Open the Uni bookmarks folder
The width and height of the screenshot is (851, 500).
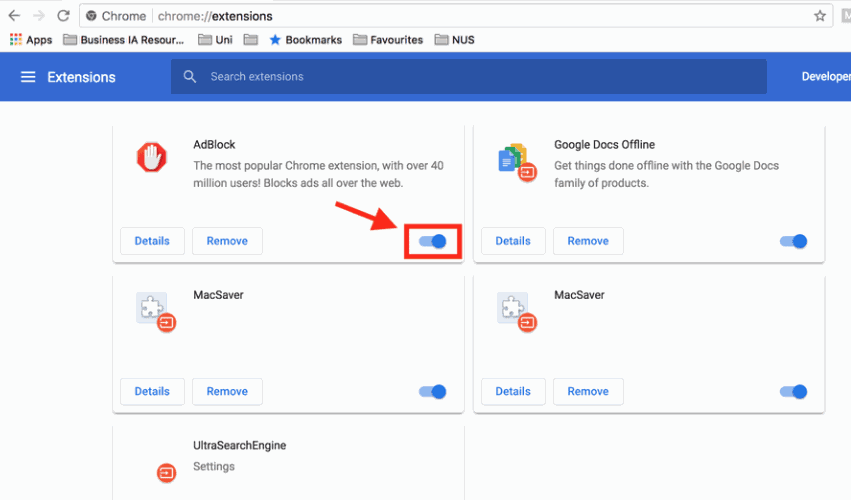pyautogui.click(x=215, y=40)
